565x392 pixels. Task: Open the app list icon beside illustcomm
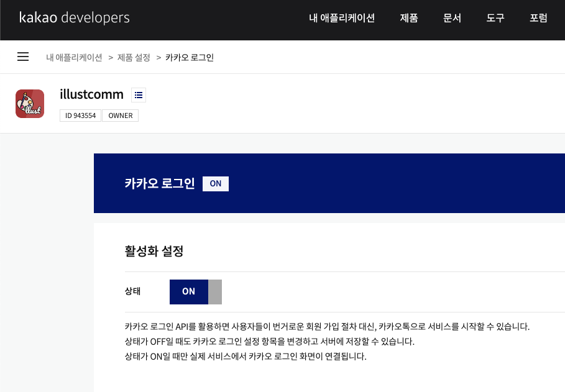pos(139,95)
